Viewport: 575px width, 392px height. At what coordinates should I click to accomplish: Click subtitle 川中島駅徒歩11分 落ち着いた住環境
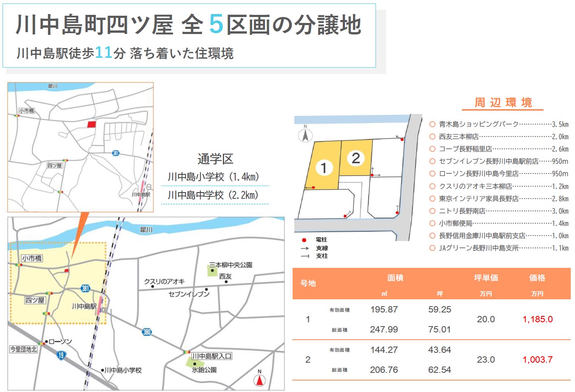click(125, 53)
